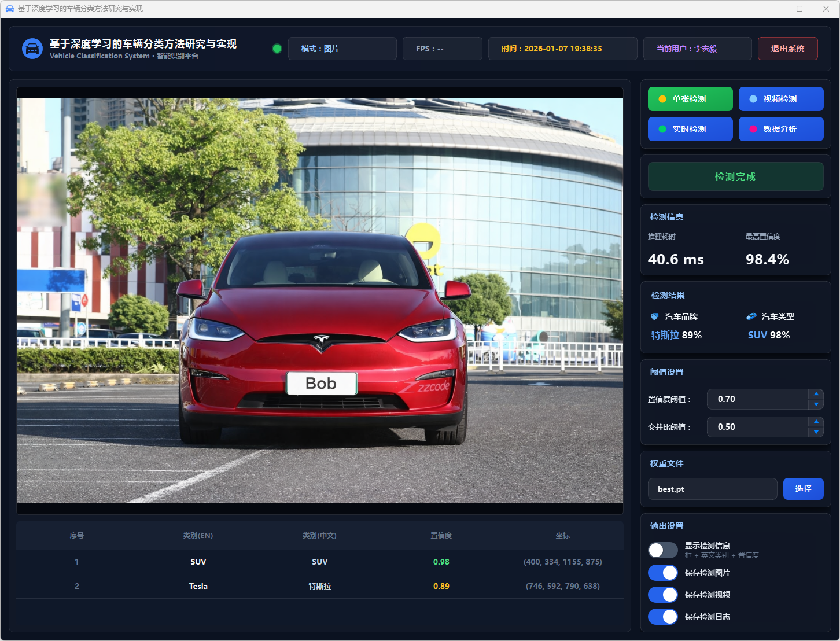Click the 98.4% highest confidence value
Viewport: 840px width, 641px height.
[x=767, y=259]
